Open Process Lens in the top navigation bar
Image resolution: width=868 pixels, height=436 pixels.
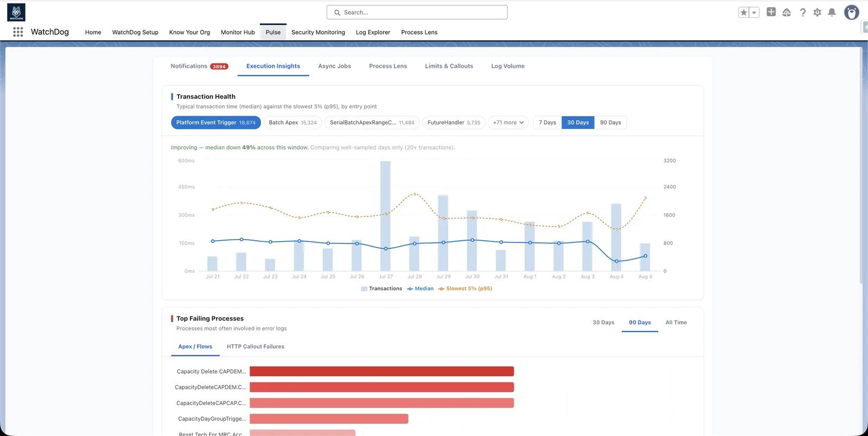click(419, 33)
